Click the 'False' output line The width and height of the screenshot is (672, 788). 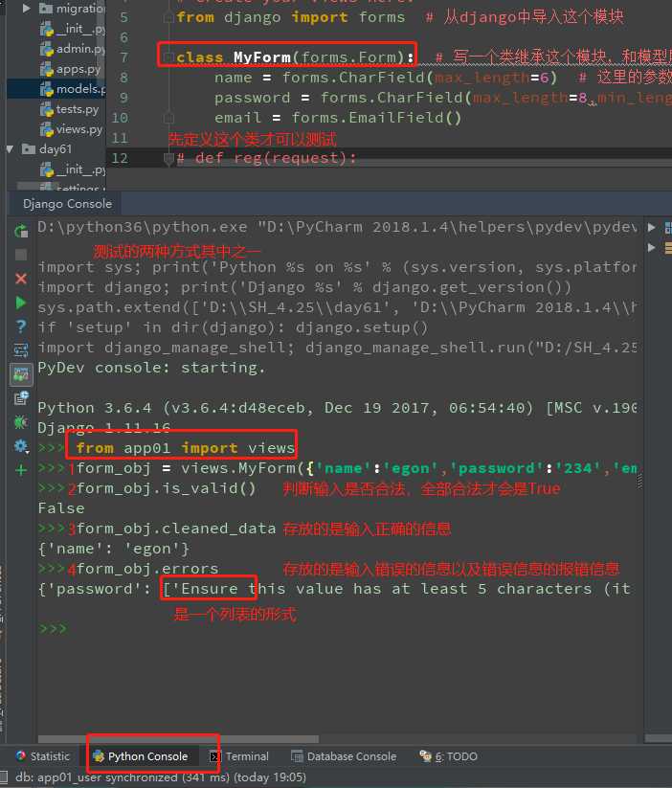tap(61, 508)
